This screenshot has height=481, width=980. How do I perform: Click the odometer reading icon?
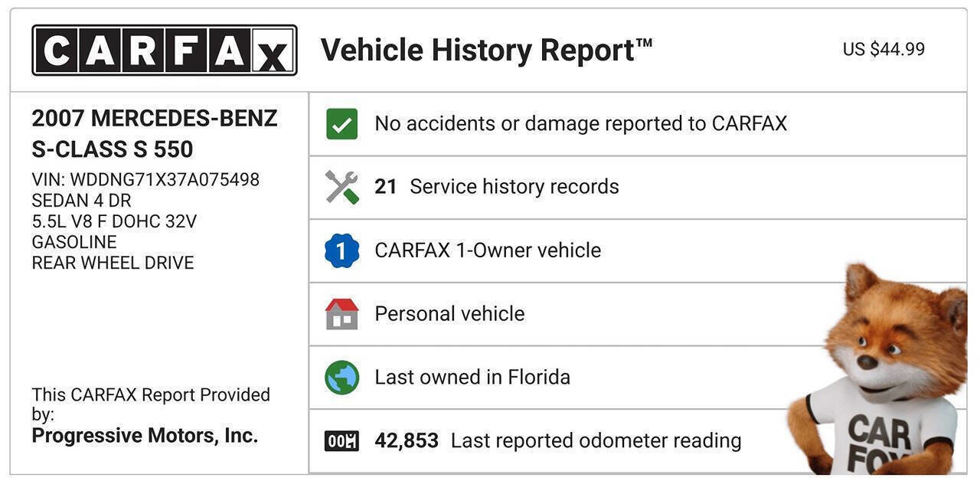[341, 441]
